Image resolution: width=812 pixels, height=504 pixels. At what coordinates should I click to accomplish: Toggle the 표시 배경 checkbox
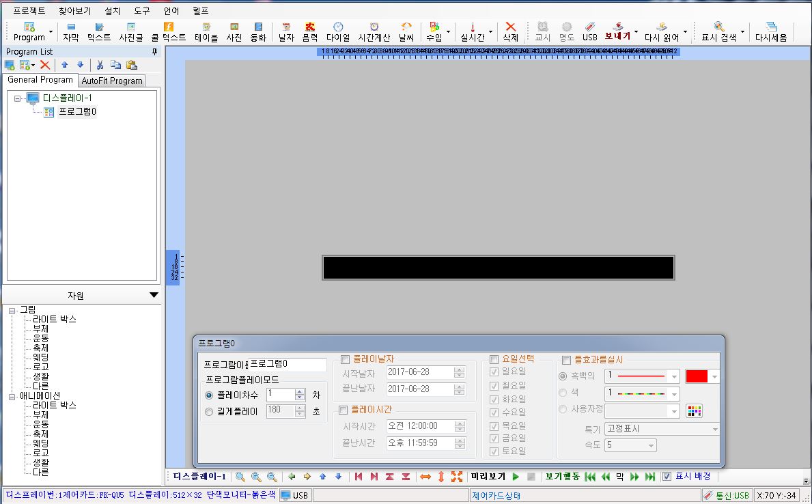667,477
